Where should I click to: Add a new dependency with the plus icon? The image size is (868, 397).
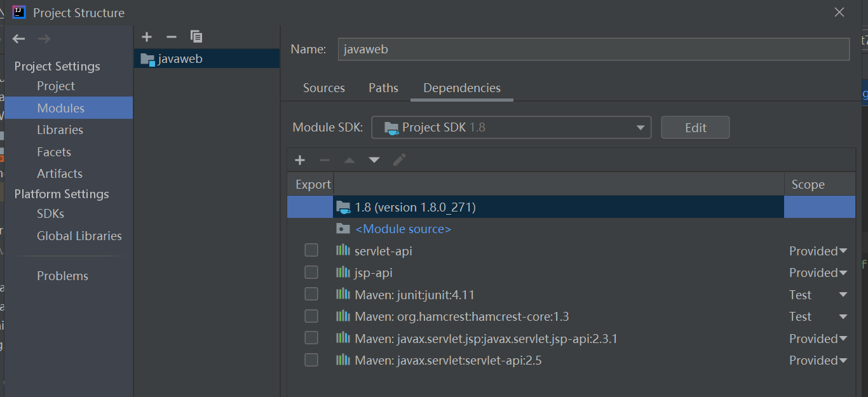(x=299, y=159)
